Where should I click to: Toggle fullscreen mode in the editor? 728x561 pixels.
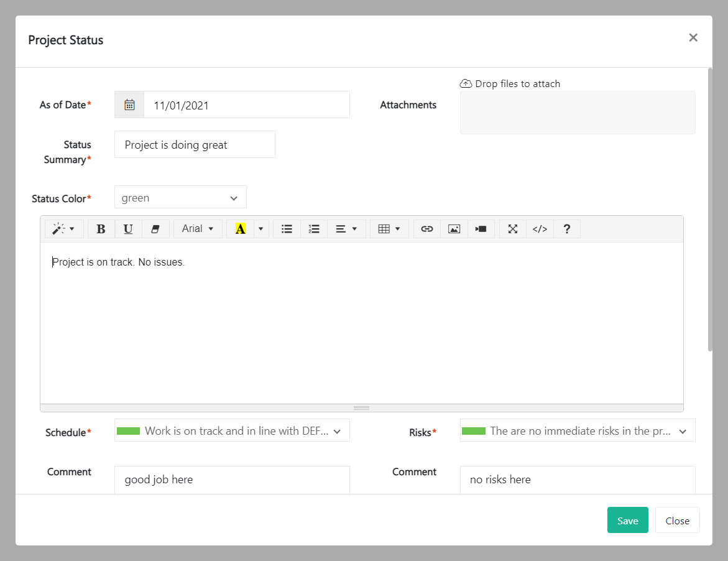pos(512,229)
